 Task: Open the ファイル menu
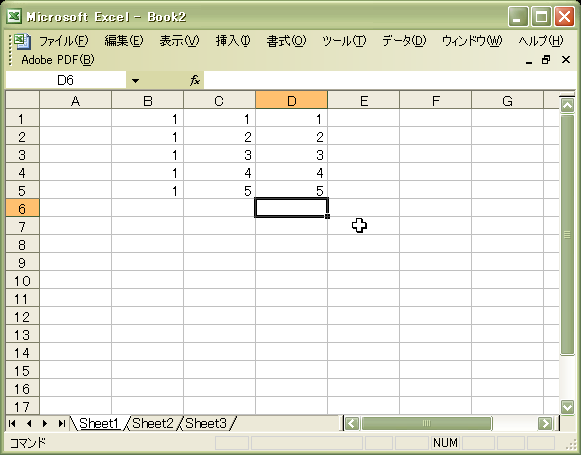64,41
